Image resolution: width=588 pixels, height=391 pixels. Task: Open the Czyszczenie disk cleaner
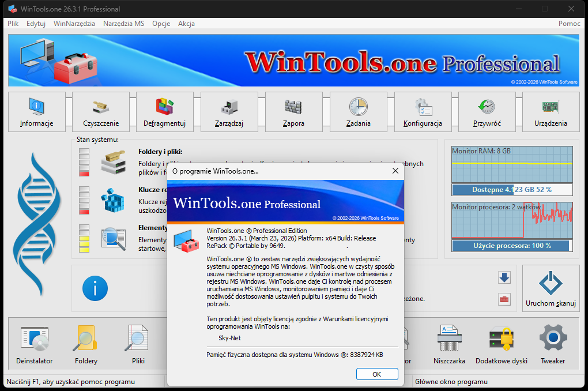[x=101, y=112]
